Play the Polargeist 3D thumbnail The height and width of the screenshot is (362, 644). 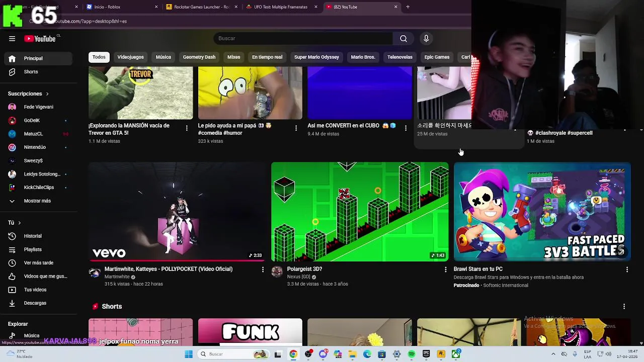pos(360,212)
